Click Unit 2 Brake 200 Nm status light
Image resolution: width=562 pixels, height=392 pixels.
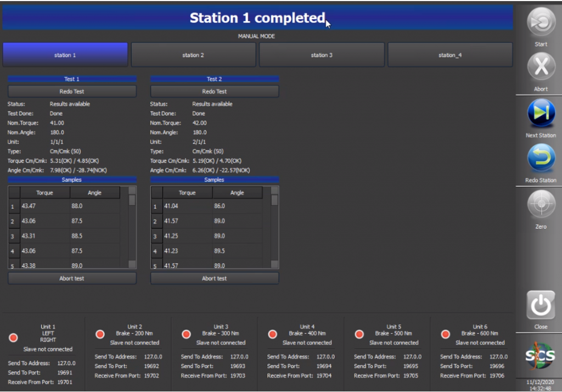click(100, 334)
